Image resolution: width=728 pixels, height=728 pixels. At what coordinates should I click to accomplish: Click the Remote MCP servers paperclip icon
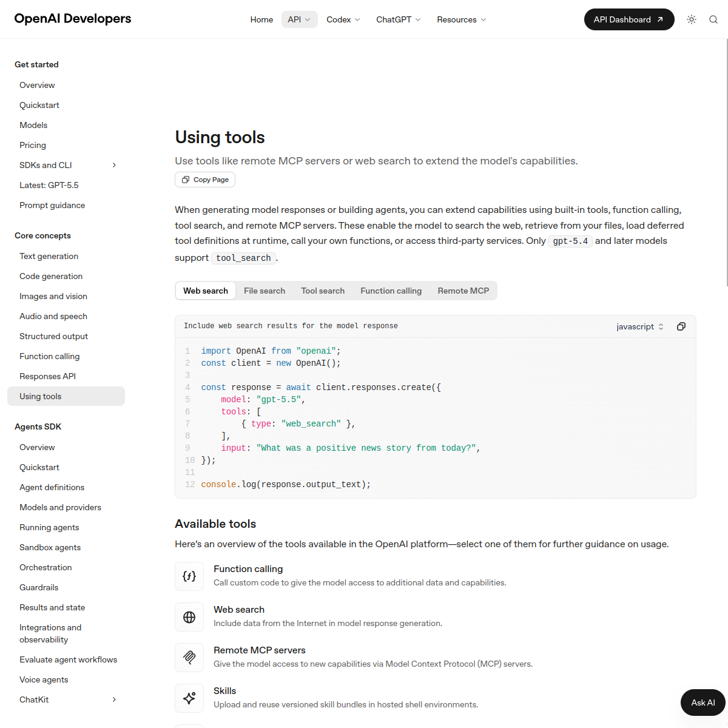click(x=189, y=658)
